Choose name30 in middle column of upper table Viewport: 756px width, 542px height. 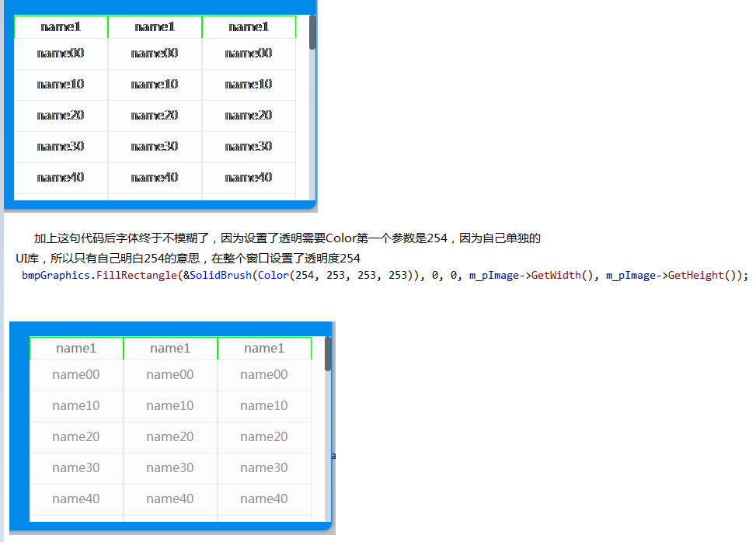(x=155, y=147)
